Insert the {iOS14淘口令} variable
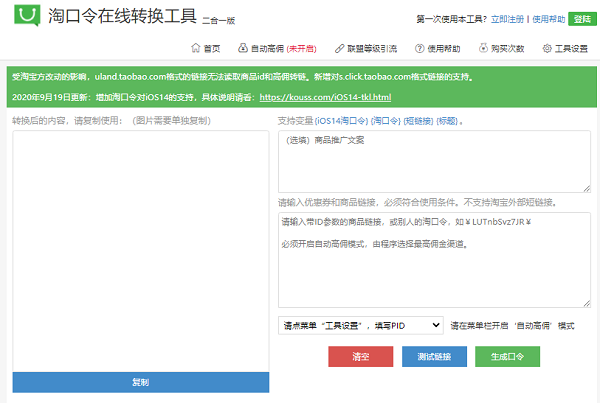 [341, 121]
